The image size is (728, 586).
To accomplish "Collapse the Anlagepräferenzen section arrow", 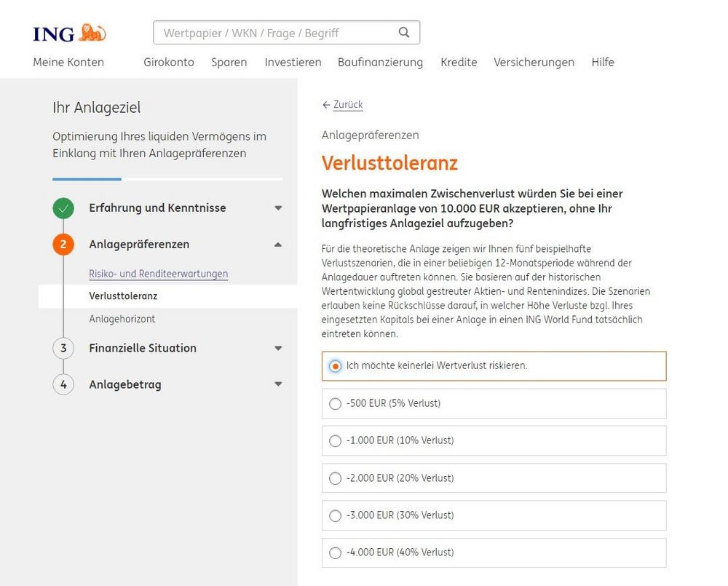I will [277, 245].
